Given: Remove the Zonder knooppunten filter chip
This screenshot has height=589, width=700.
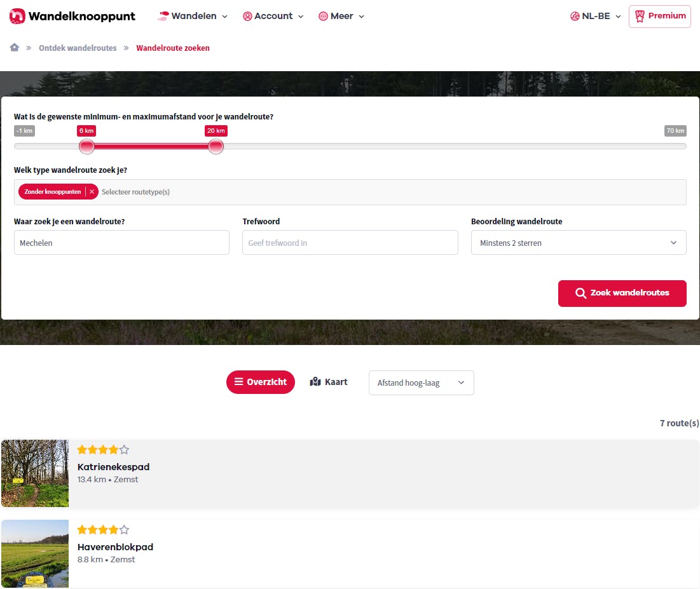Looking at the screenshot, I should pos(92,191).
